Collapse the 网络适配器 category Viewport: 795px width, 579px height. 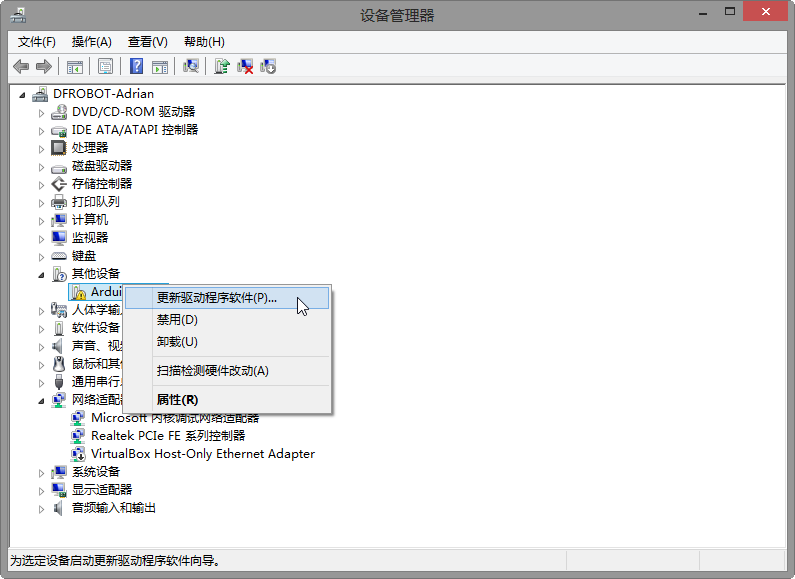[42, 400]
